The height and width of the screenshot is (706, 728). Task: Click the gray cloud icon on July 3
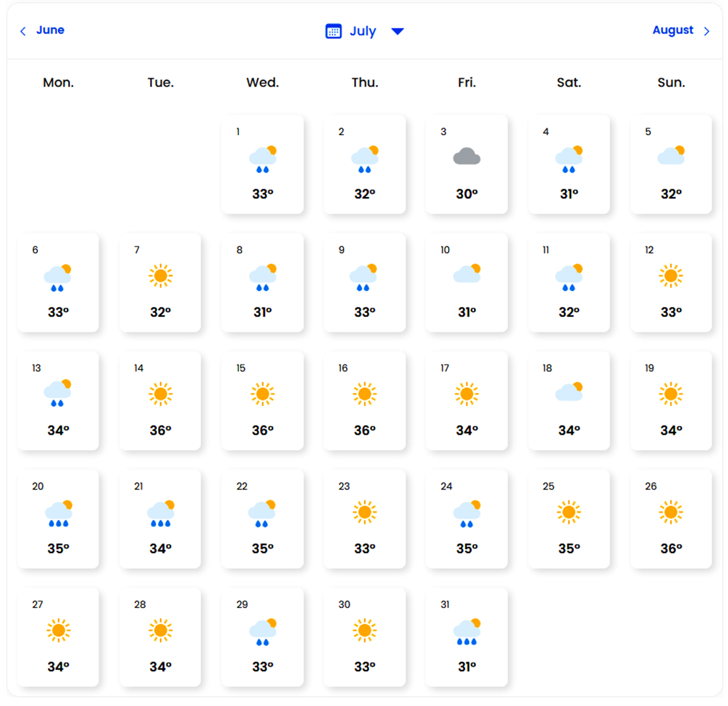466,157
